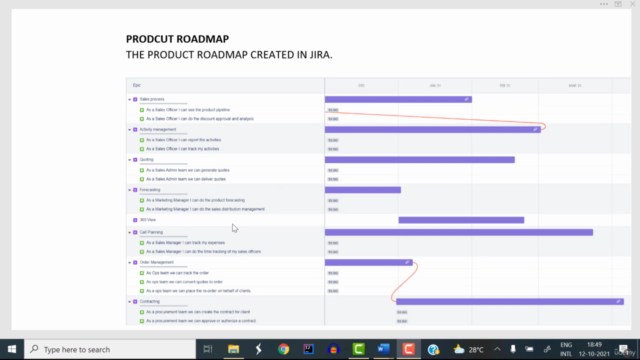The height and width of the screenshot is (360, 640).
Task: Click the dependency link icon on Contracting bar
Action: (x=618, y=302)
